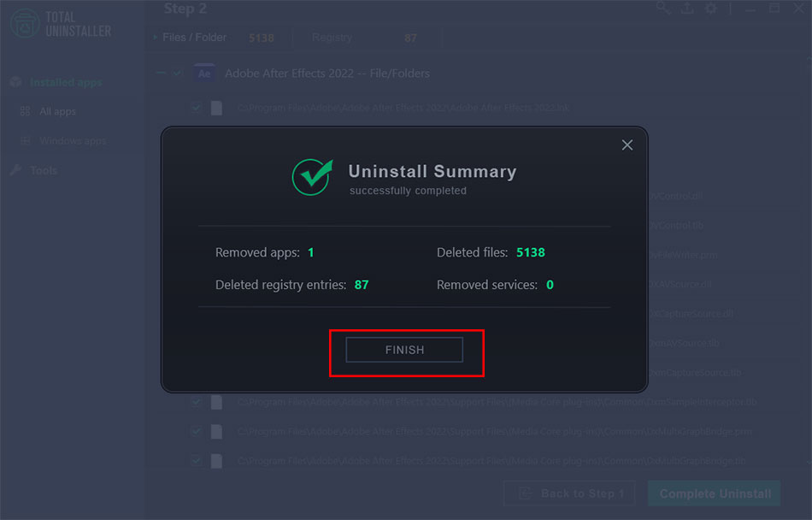Click the Adobe After Effects Ae icon

pos(204,74)
